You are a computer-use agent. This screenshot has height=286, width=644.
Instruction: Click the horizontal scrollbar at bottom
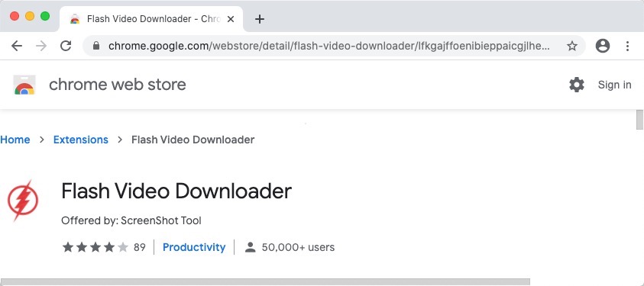pyautogui.click(x=265, y=282)
